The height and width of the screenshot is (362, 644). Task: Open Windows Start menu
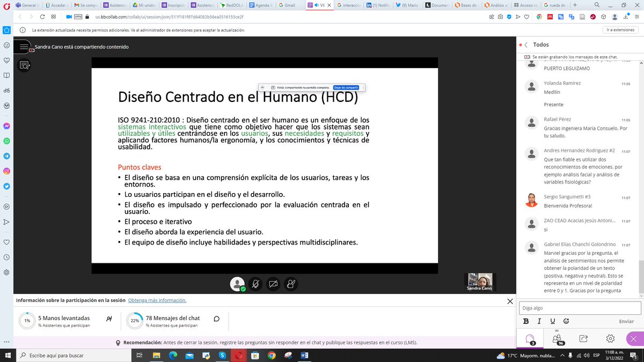coord(7,356)
